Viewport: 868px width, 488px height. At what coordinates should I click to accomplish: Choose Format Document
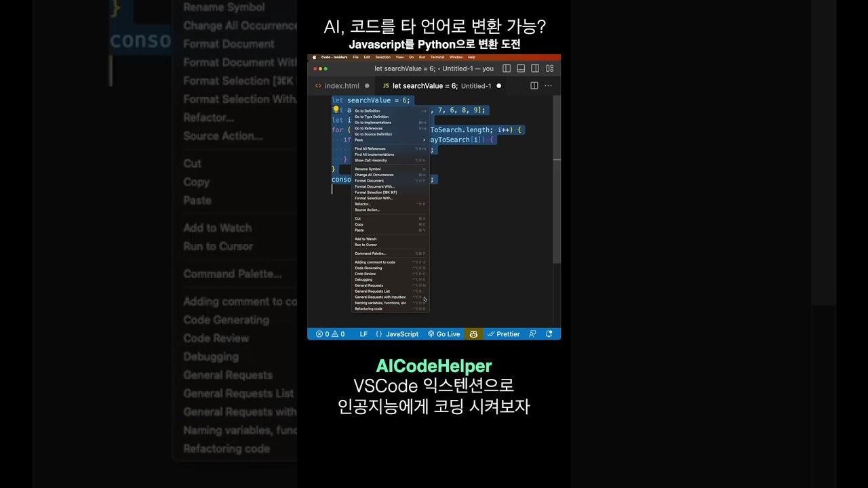(390, 181)
